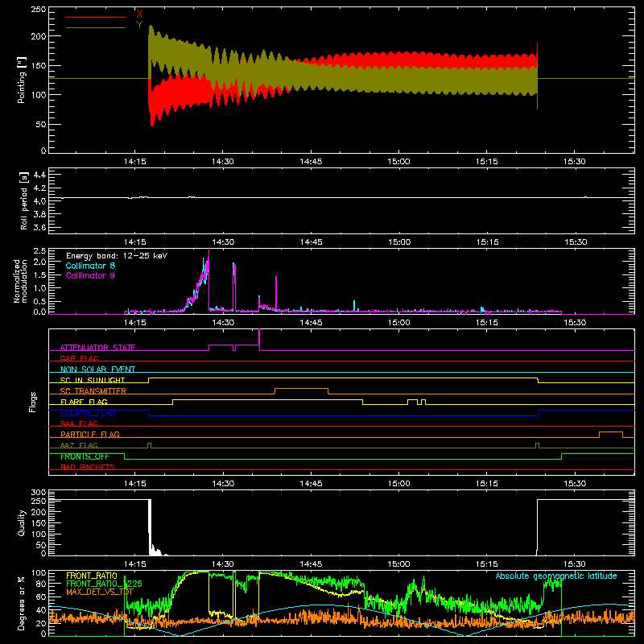The height and width of the screenshot is (644, 644).
Task: Click the PARTICLE_FLAG raised pulse near 15:35
Action: (611, 435)
